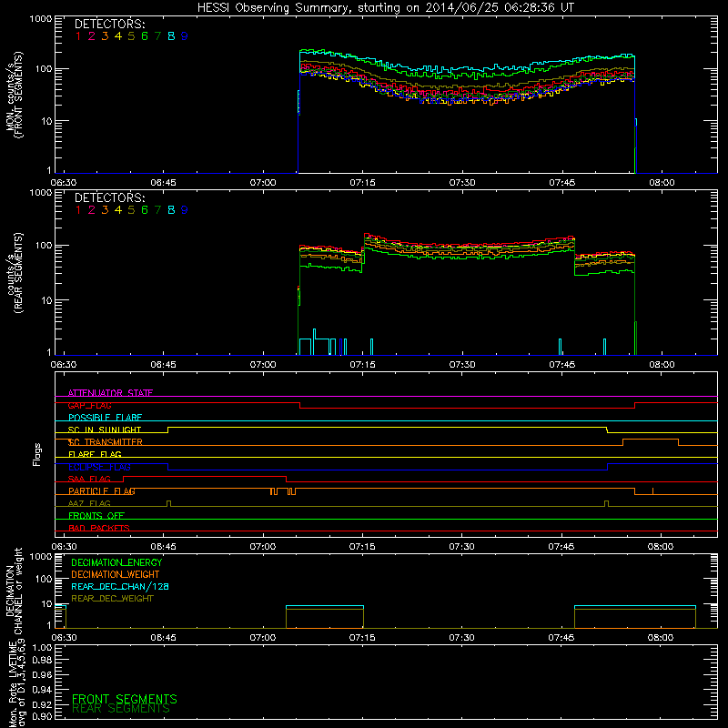Click blue detector 9 in rear segments legend
Image resolution: width=728 pixels, height=728 pixels.
pyautogui.click(x=185, y=210)
